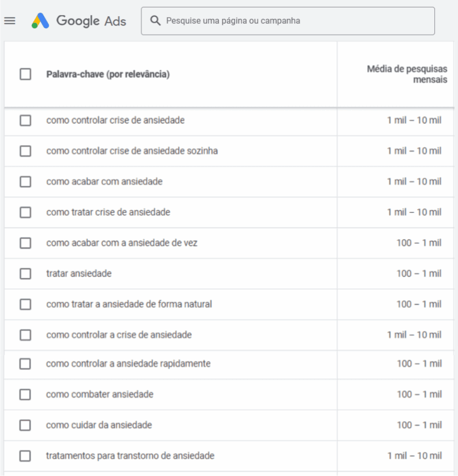Sort by Média de pesquisas mensais column

pyautogui.click(x=407, y=74)
